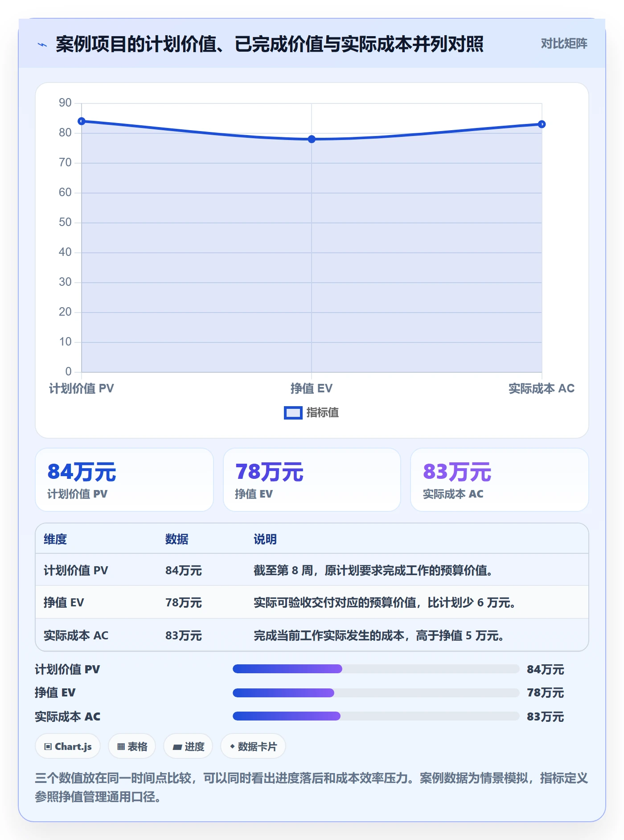
Task: Click the 挣值 EV data point on chart
Action: click(312, 139)
